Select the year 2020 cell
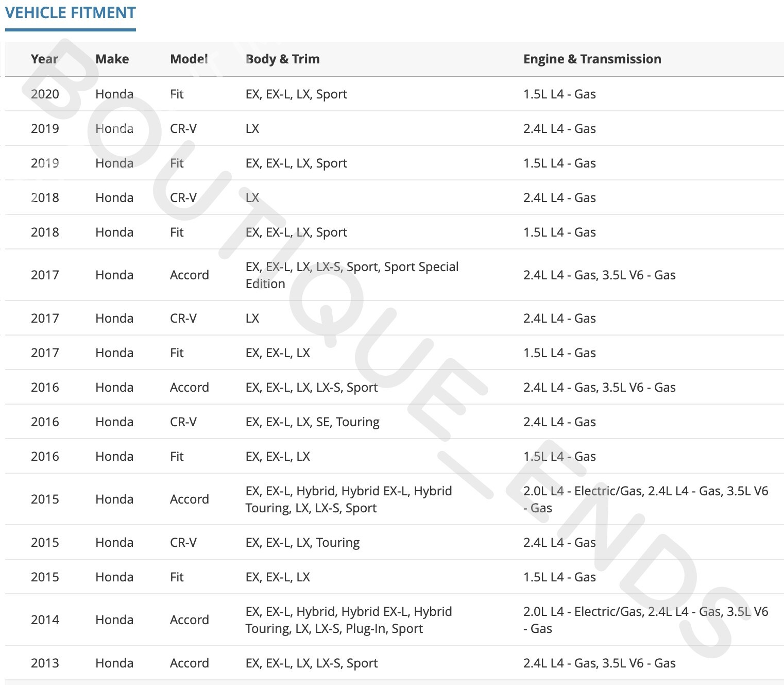The height and width of the screenshot is (685, 784). point(45,94)
